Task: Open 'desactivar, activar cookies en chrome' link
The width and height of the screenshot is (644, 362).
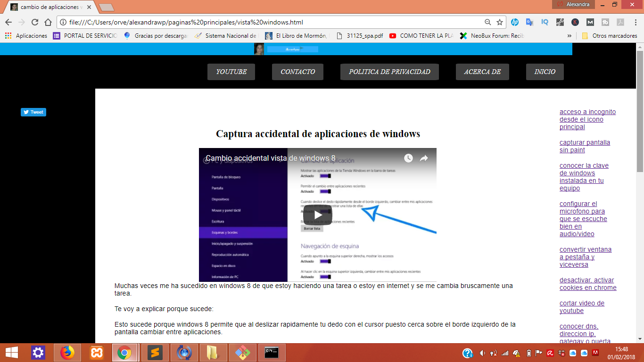Action: click(x=588, y=284)
